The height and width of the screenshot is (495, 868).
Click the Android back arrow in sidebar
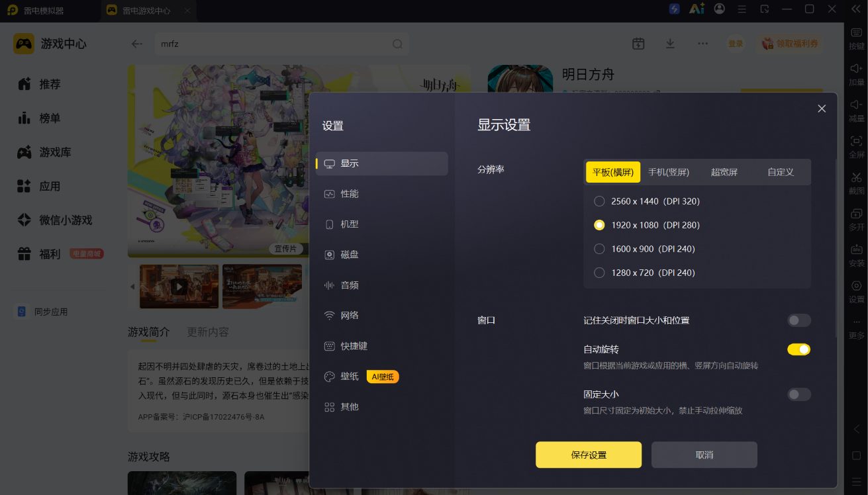point(857,429)
